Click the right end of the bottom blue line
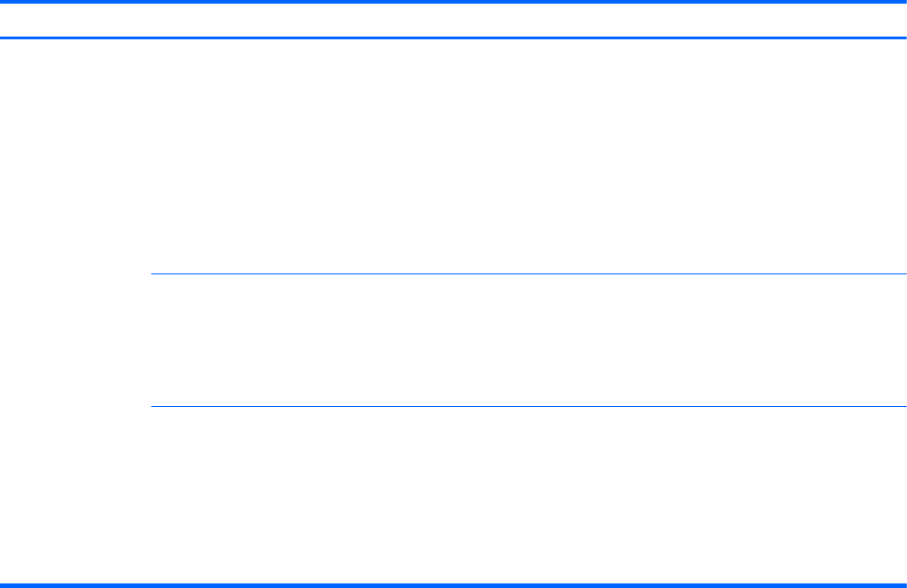Viewport: 907px width, 588px height. tap(902, 584)
